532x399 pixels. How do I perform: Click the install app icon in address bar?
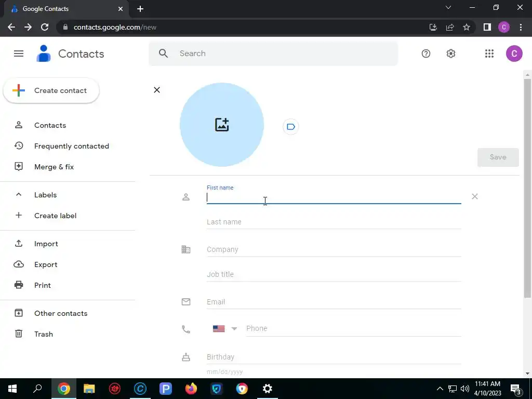click(433, 27)
